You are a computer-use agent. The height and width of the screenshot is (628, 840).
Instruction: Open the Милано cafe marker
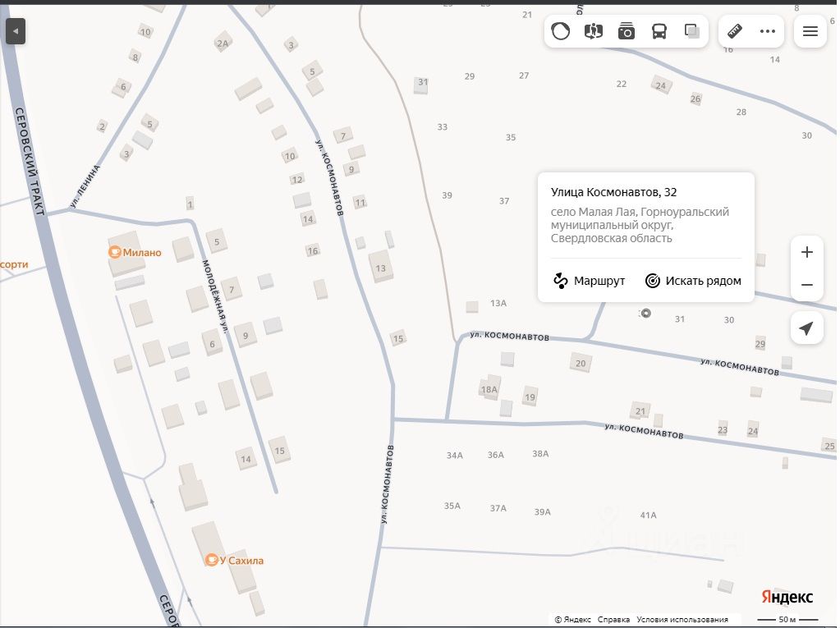[116, 253]
